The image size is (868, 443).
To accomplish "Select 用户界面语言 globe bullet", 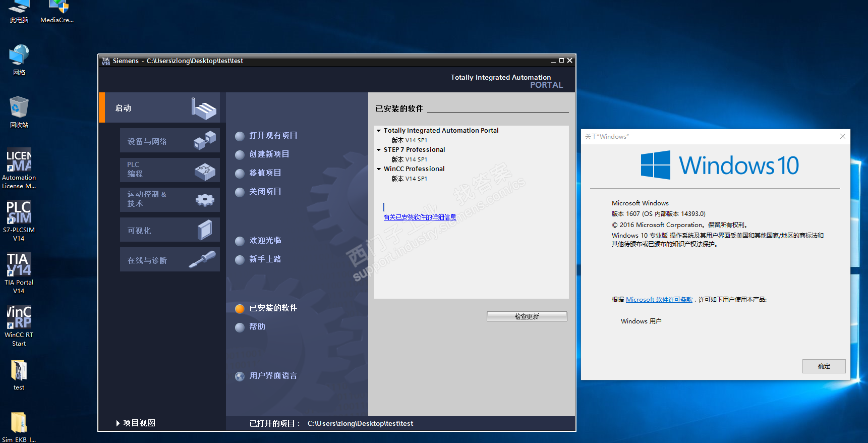I will [x=240, y=376].
